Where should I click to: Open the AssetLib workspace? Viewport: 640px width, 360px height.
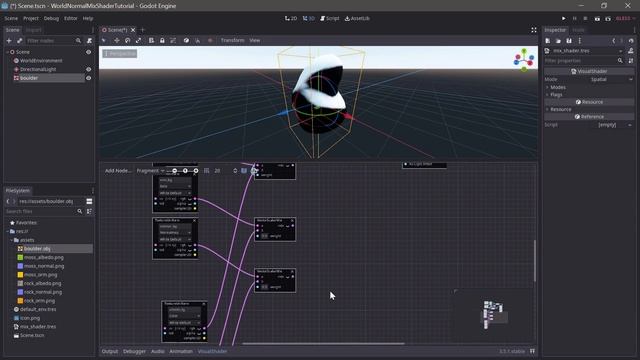tap(357, 18)
